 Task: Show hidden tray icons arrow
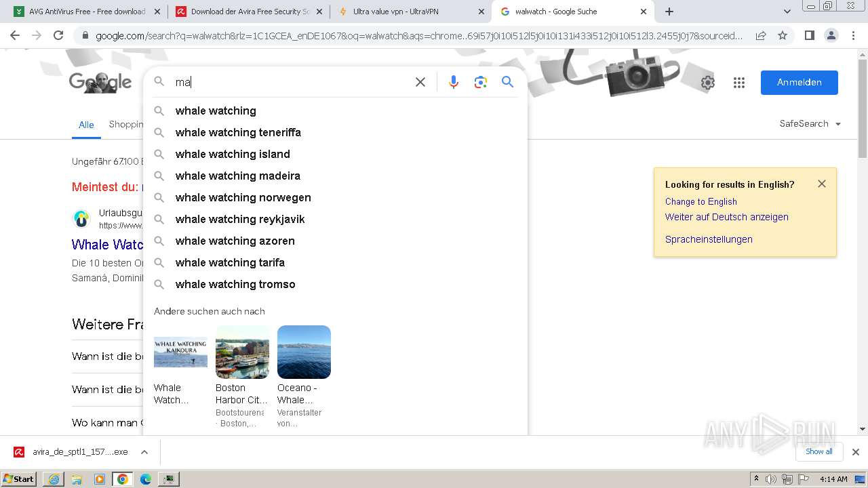756,479
